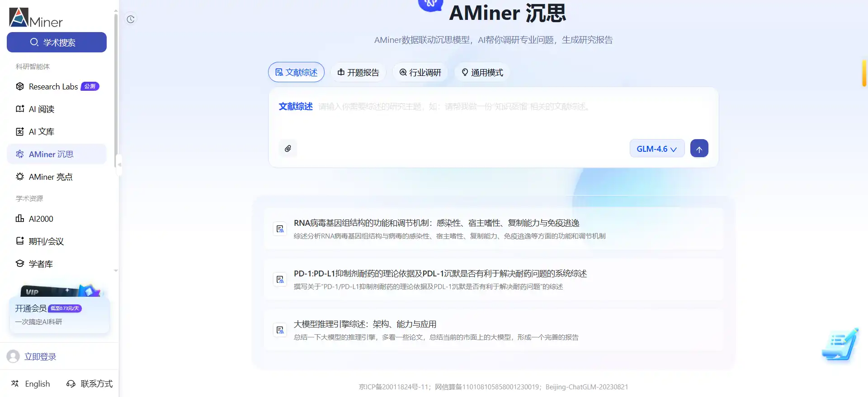Open the 学术搜索 search button

[57, 42]
